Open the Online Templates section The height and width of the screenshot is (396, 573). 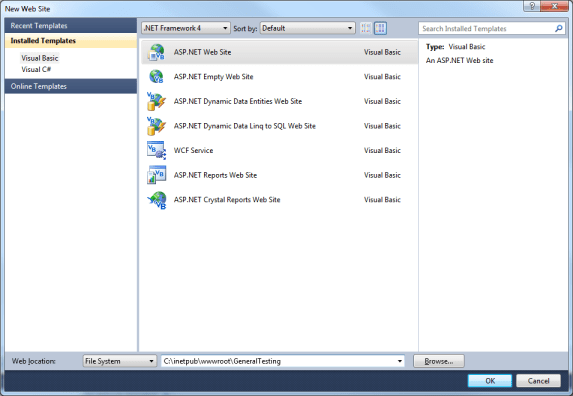71,86
